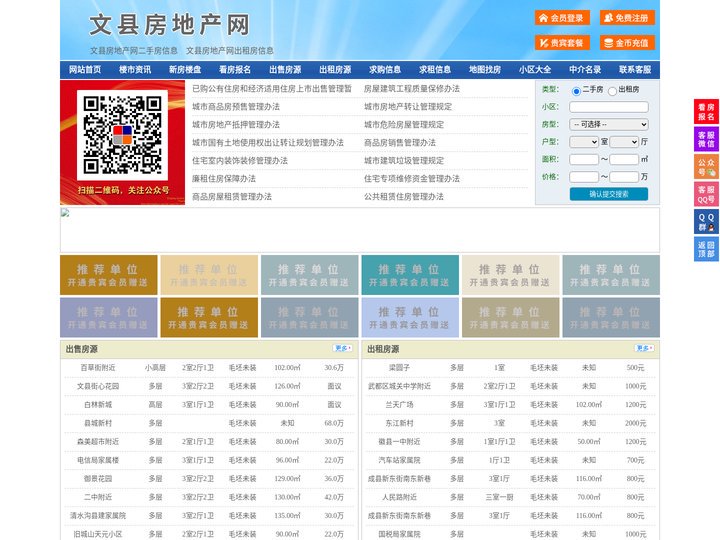Open 兰天广场 rental listing
Viewport: 720px width, 540px height.
399,405
